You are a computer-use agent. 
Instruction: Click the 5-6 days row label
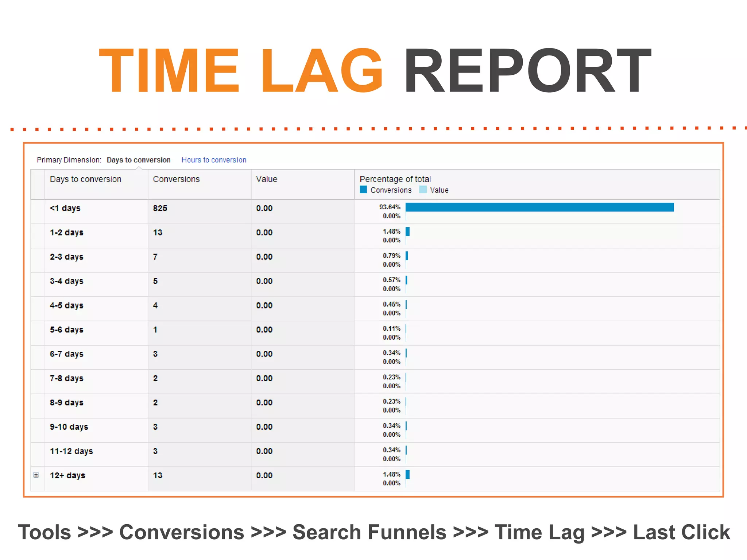[x=66, y=330]
